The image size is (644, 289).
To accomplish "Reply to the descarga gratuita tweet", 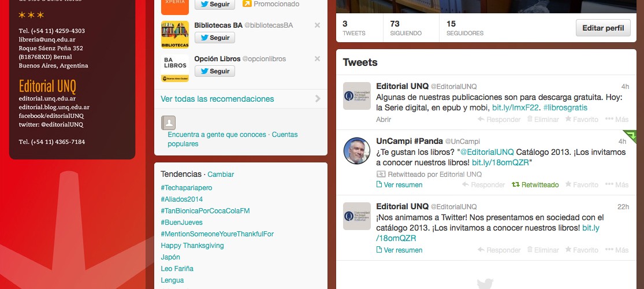I will coord(499,120).
